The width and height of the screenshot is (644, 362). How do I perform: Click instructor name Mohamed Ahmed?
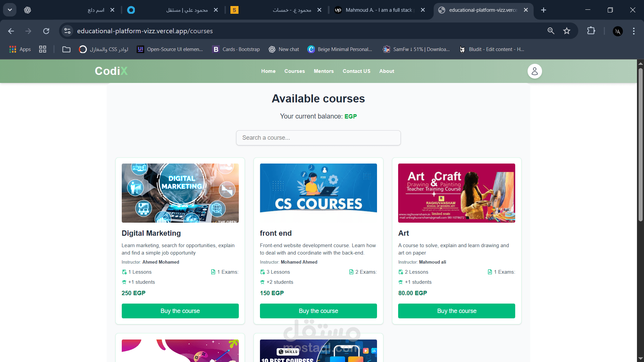[x=299, y=262]
